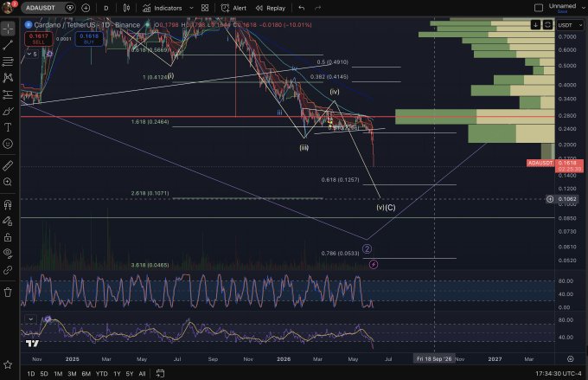
Task: Select the 0.786 (0.0533) Fibonacci label
Action: [340, 254]
